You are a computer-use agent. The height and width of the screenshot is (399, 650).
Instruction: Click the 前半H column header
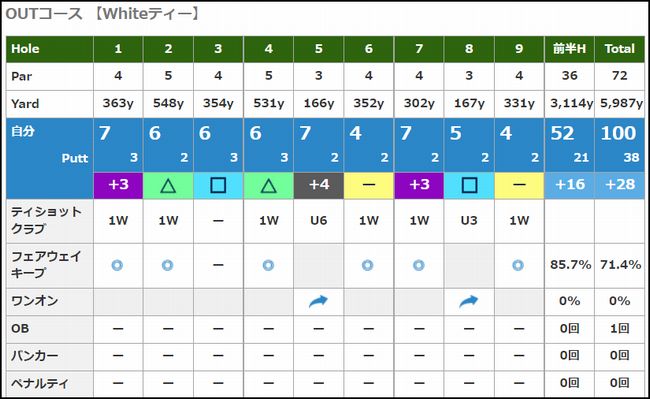click(x=569, y=49)
